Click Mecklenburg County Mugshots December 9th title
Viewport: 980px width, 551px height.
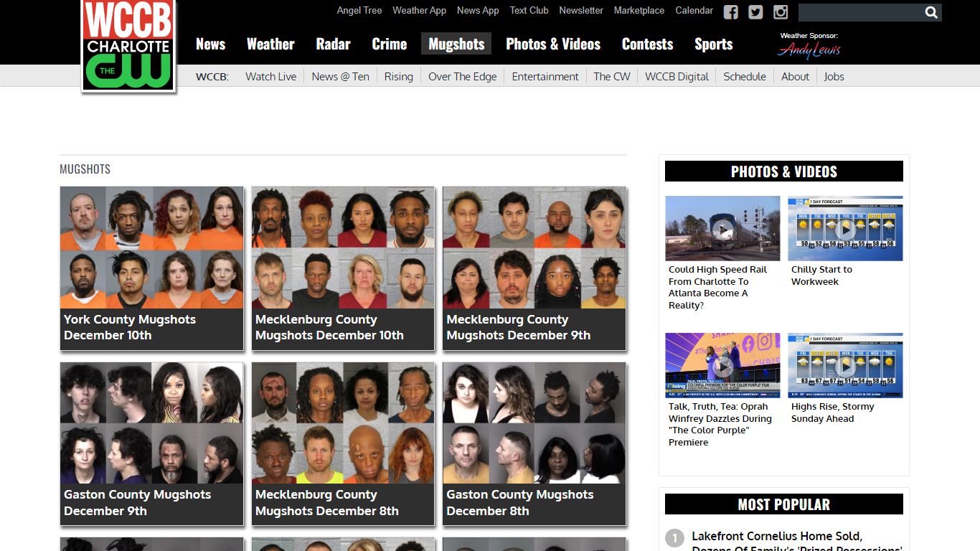pos(518,327)
